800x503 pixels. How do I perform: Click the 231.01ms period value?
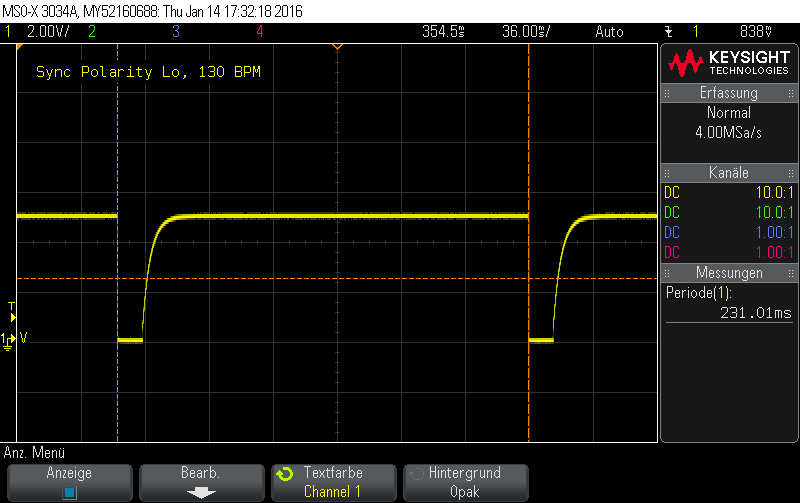(756, 313)
